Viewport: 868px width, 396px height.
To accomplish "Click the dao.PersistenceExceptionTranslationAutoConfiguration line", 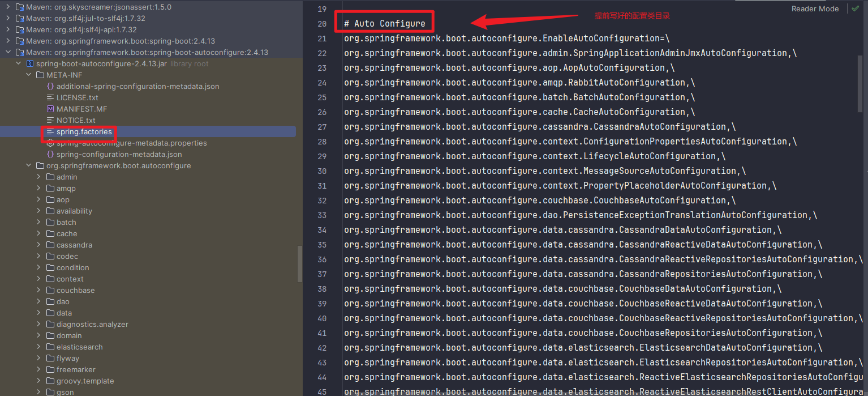I will tap(581, 215).
